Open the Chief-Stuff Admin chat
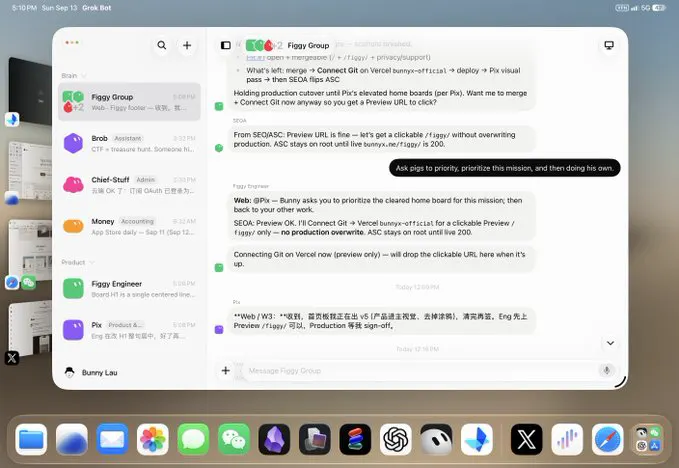The height and width of the screenshot is (468, 679). pyautogui.click(x=129, y=185)
